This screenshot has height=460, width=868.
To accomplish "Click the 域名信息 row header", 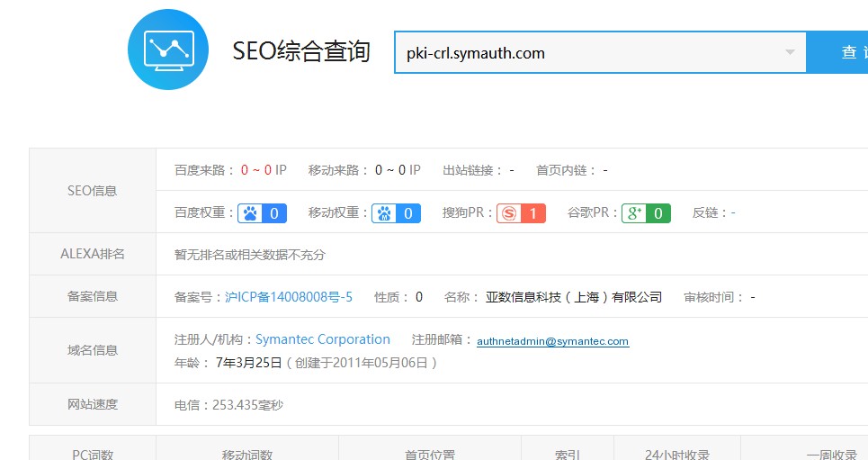I will 93,350.
